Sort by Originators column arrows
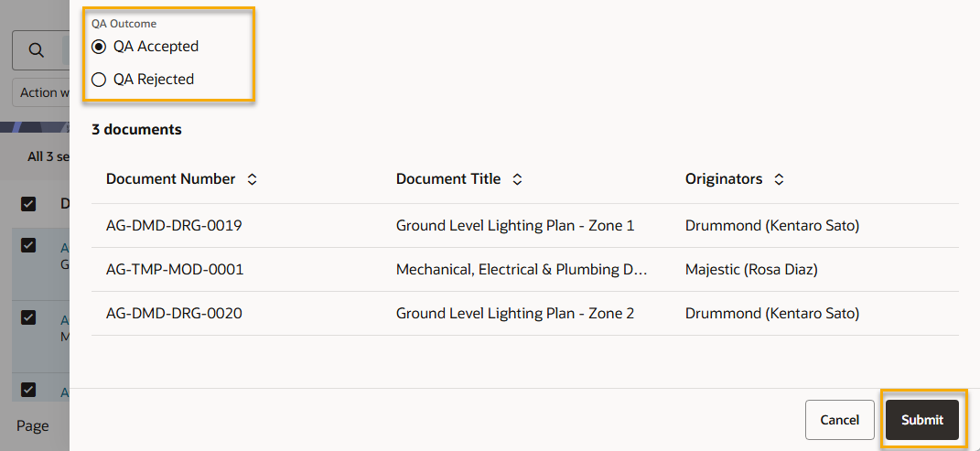Image resolution: width=980 pixels, height=451 pixels. click(x=779, y=180)
